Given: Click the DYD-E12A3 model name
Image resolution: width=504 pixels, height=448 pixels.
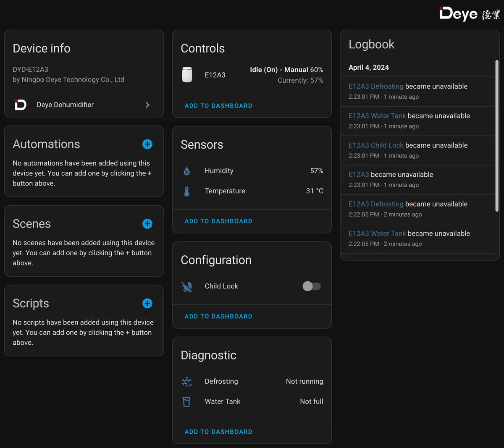Looking at the screenshot, I should click(x=30, y=69).
